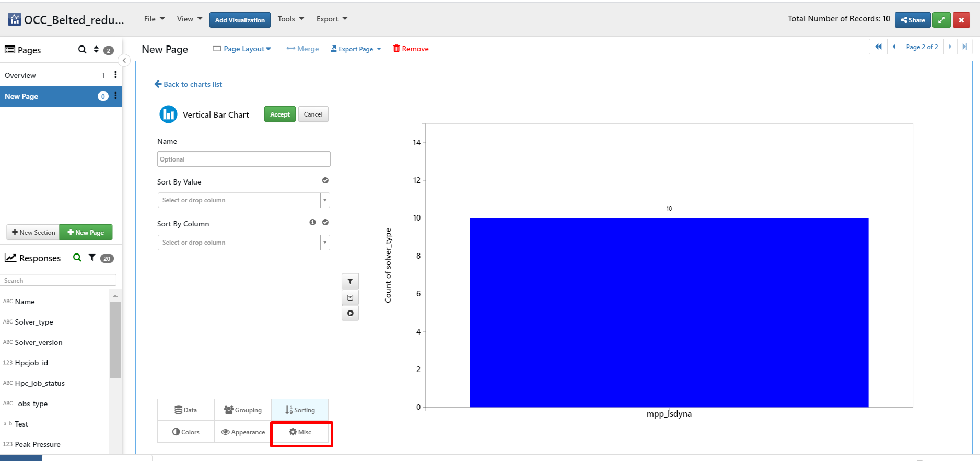980x461 pixels.
Task: Click the responses filter funnel icon
Action: point(92,258)
